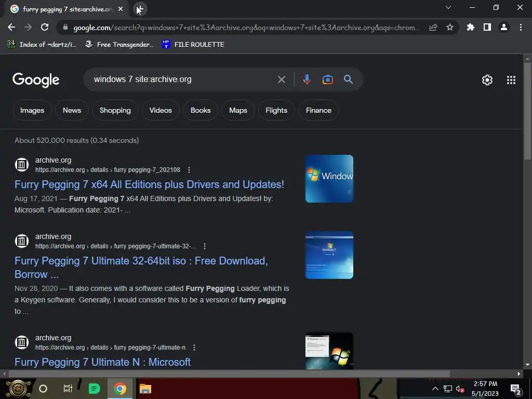Open the Index of ~dartz bookmark
Viewport: 532px width, 399px height.
click(x=42, y=45)
